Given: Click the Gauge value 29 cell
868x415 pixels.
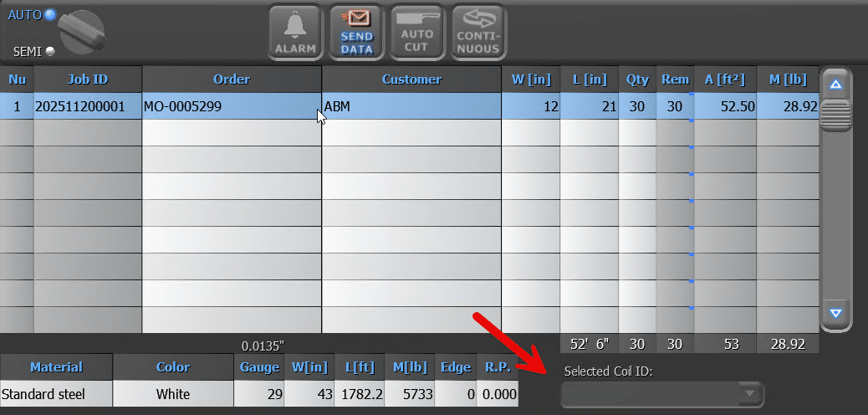Looking at the screenshot, I should coord(258,394).
